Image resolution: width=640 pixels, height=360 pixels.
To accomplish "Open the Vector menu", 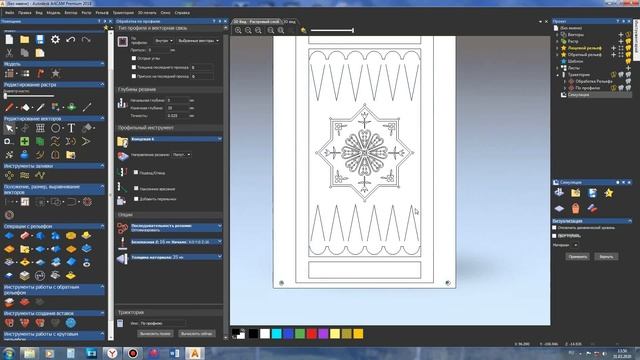I will pyautogui.click(x=71, y=13).
